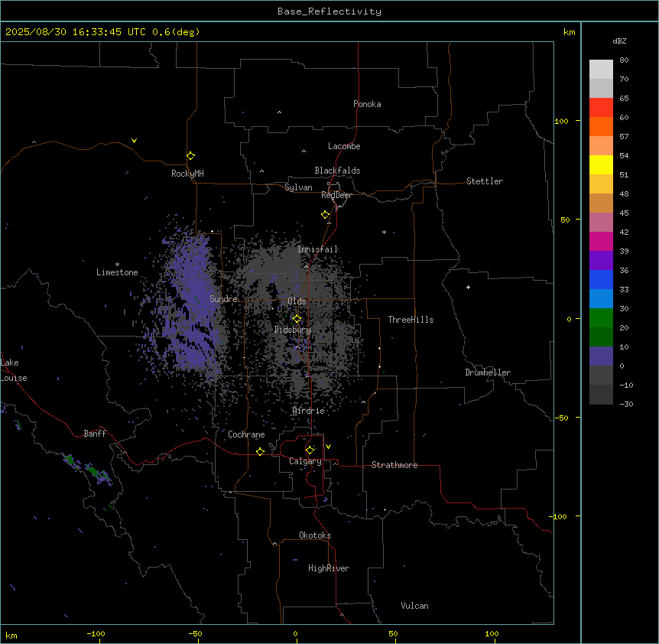Click the km unit label at bottom left
This screenshot has width=659, height=644.
(x=11, y=636)
